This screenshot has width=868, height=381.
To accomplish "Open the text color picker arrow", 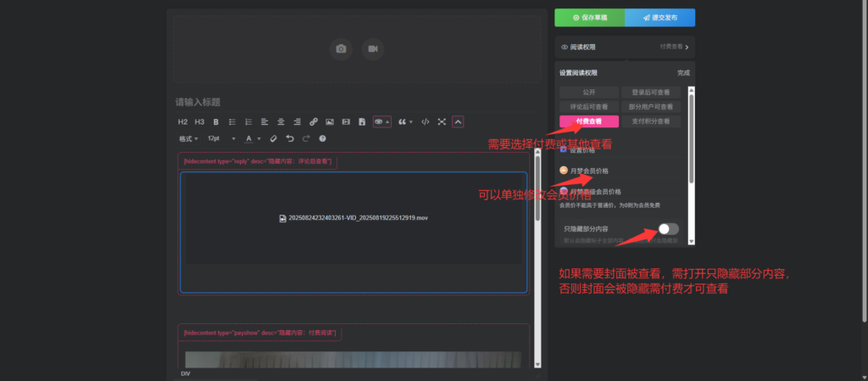I will (x=259, y=138).
